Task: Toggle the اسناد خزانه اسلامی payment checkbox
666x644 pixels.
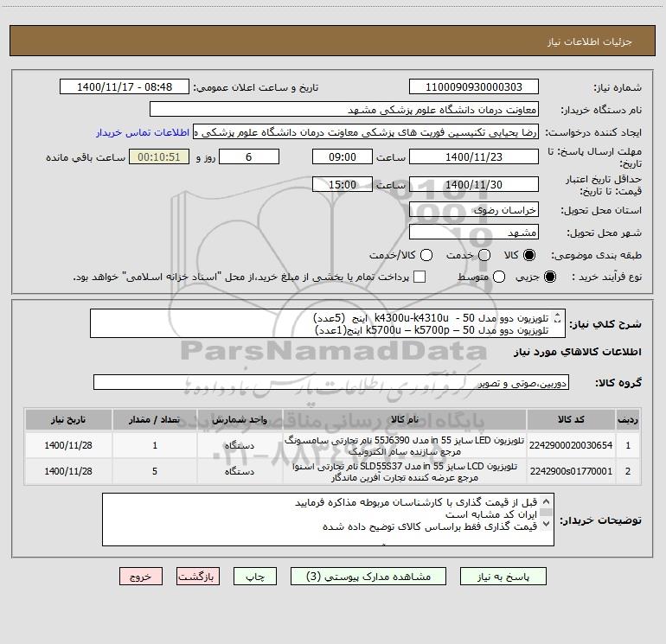Action: [419, 277]
